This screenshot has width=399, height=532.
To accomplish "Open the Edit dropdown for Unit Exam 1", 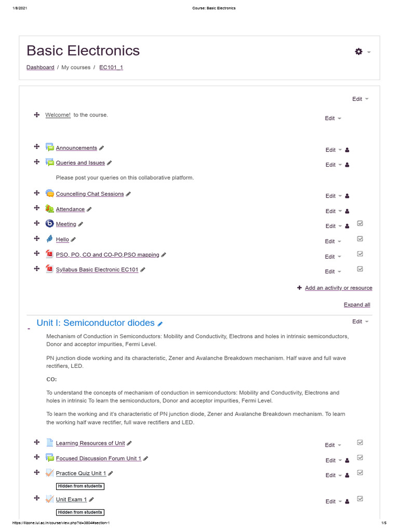I will tap(333, 501).
